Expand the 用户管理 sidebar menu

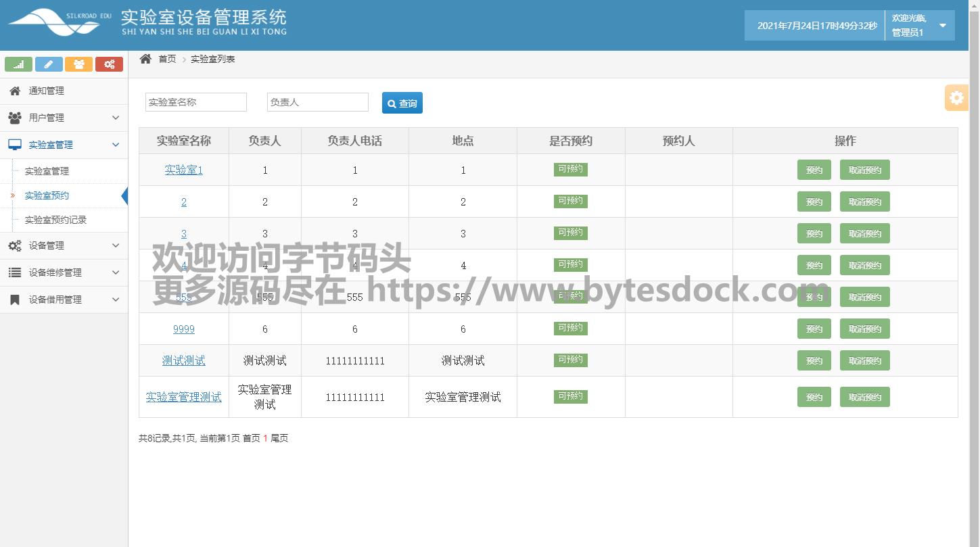click(x=115, y=118)
